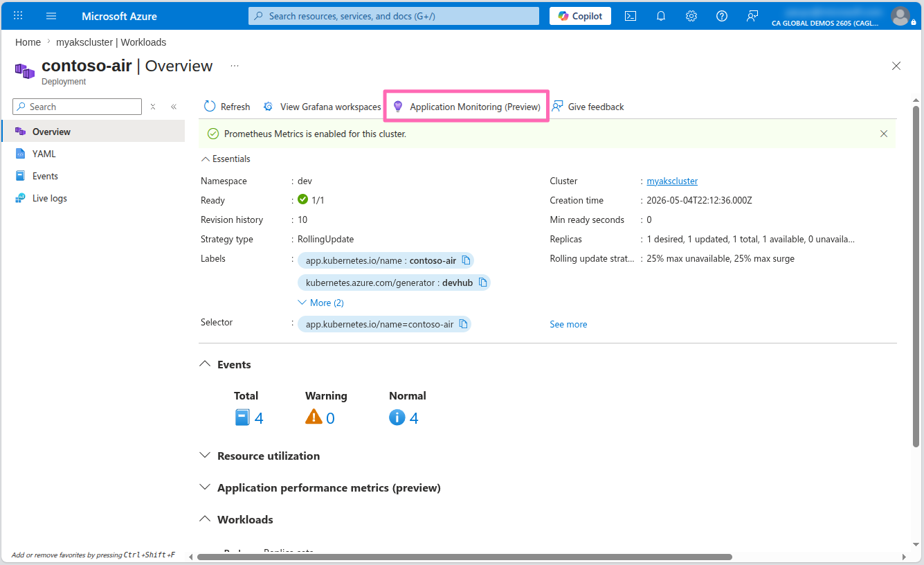The width and height of the screenshot is (924, 565).
Task: Select Events in the sidebar
Action: pos(93,176)
